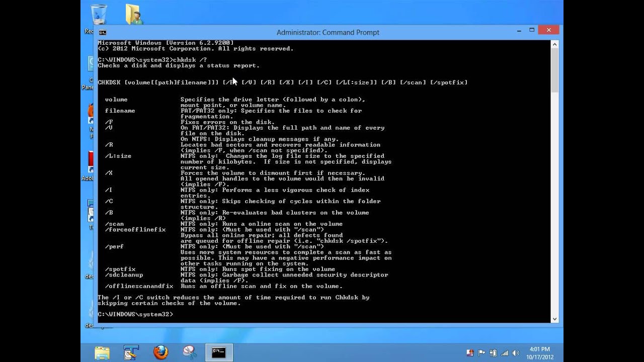Open the Action Center flag tray icon
This screenshot has height=362, width=644.
point(481,353)
